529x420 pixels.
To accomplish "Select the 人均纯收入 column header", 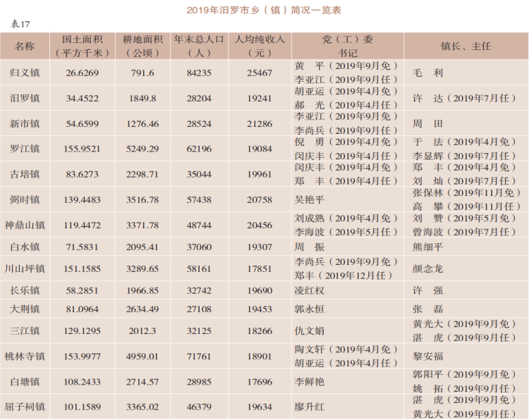I will pyautogui.click(x=260, y=46).
